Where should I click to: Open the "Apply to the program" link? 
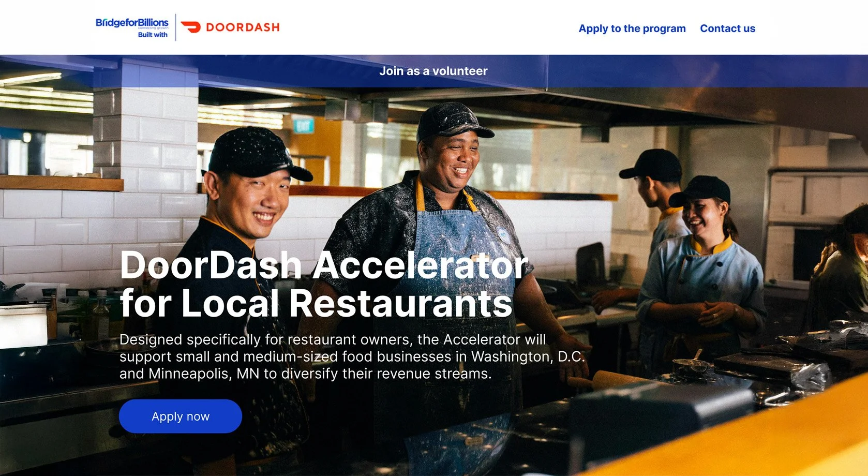[632, 28]
